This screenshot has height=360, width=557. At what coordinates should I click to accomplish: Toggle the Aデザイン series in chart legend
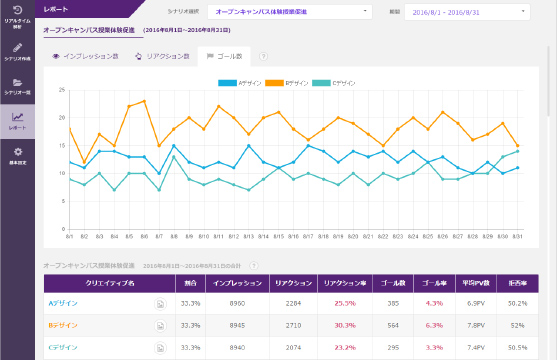click(240, 83)
